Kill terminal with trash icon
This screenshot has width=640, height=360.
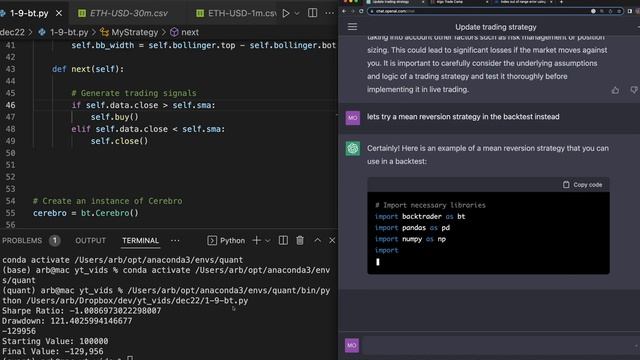click(x=300, y=240)
